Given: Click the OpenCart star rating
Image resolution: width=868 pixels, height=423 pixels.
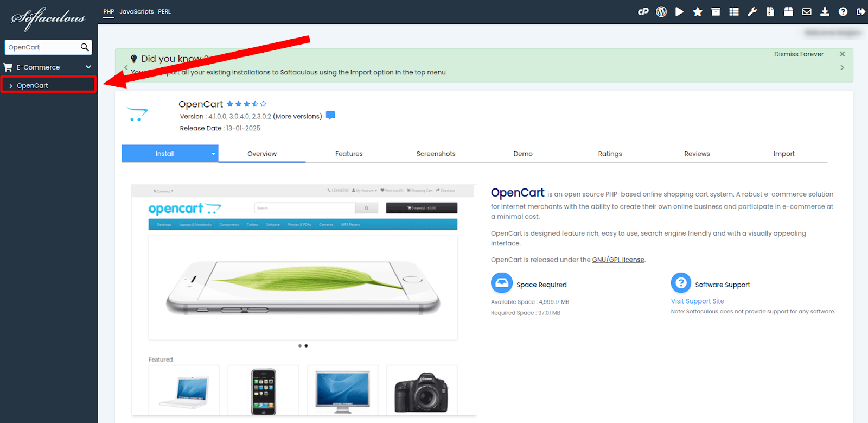Looking at the screenshot, I should click(x=247, y=104).
